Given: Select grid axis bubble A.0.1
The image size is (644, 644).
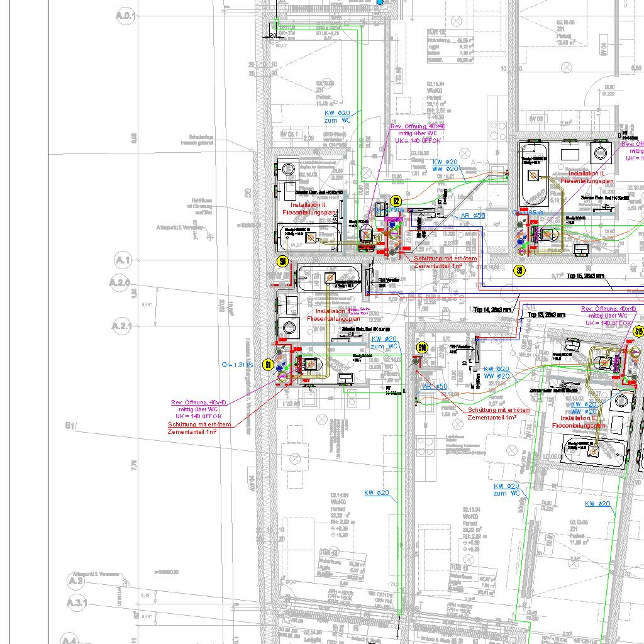Looking at the screenshot, I should (x=125, y=16).
